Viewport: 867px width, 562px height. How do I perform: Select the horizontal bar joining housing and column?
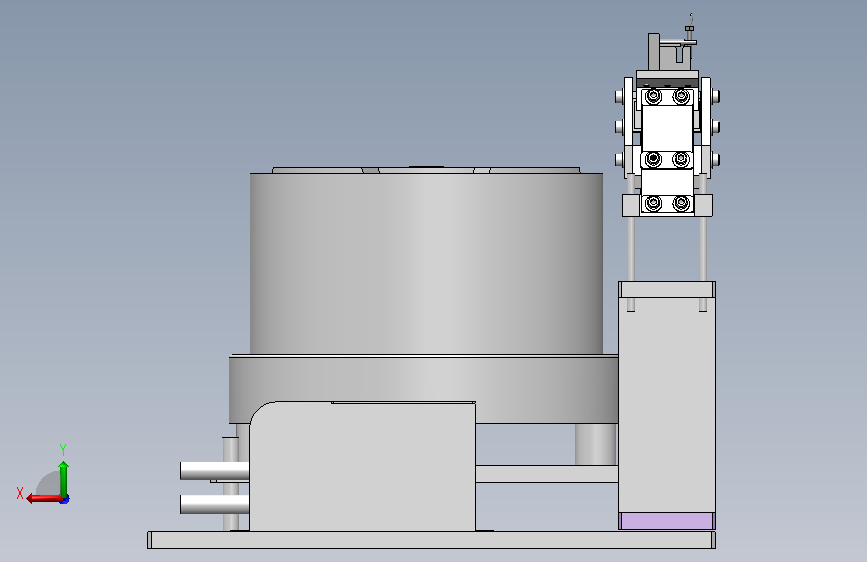coord(547,474)
